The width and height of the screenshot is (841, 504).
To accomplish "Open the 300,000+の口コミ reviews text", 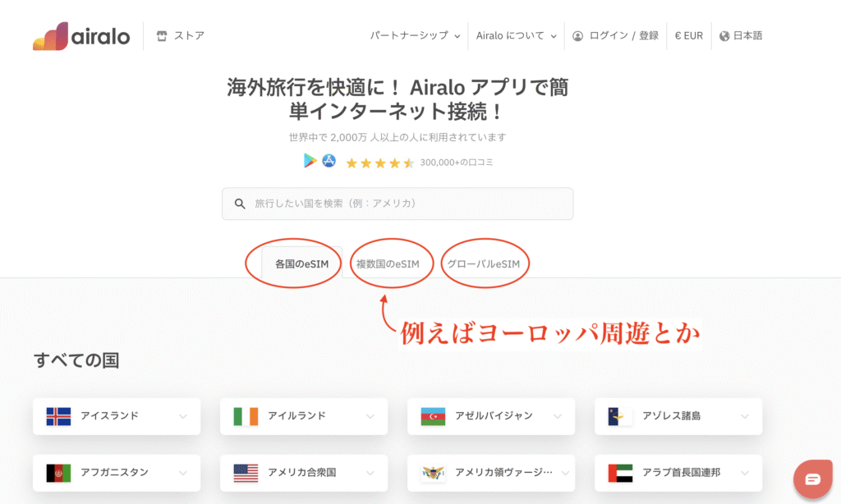I will coord(457,162).
